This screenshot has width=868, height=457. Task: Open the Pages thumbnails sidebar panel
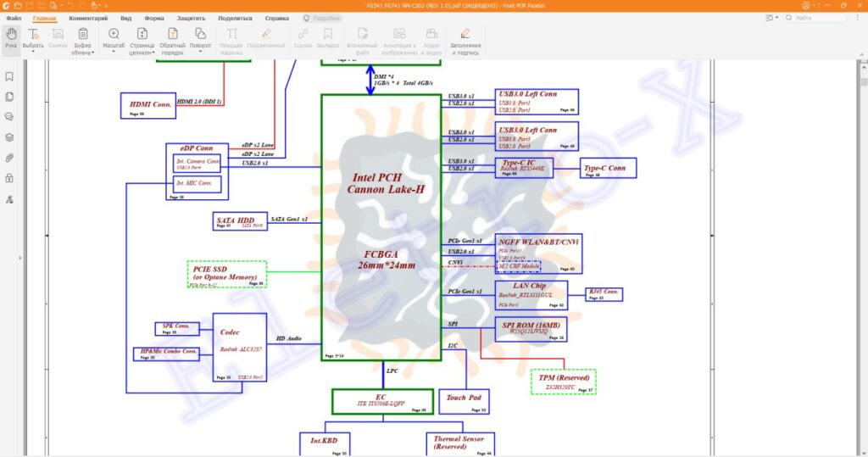9,97
